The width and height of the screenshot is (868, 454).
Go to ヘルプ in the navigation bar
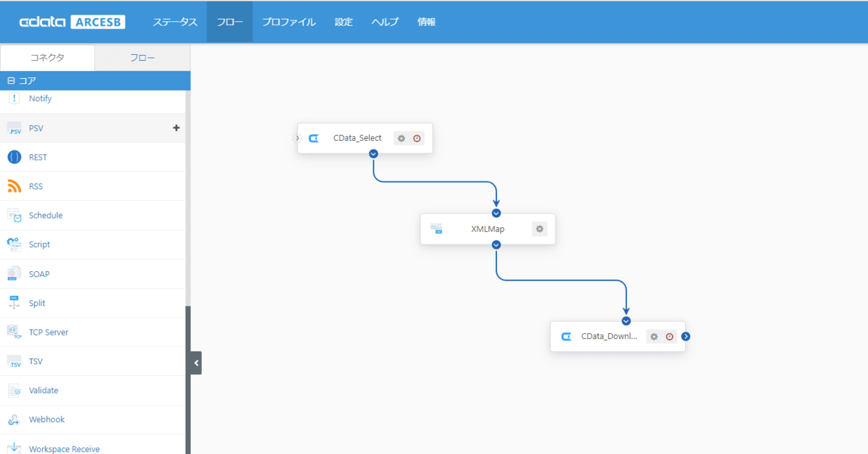[385, 22]
